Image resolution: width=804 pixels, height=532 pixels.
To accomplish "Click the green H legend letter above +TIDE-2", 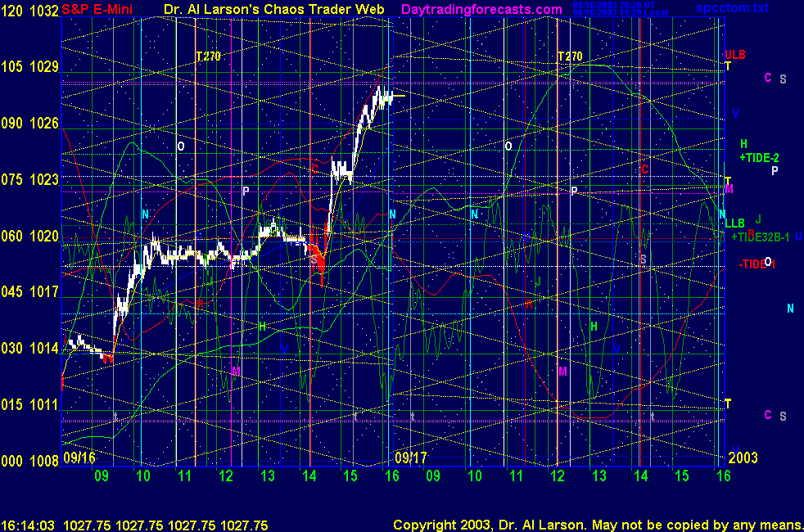I will (743, 144).
